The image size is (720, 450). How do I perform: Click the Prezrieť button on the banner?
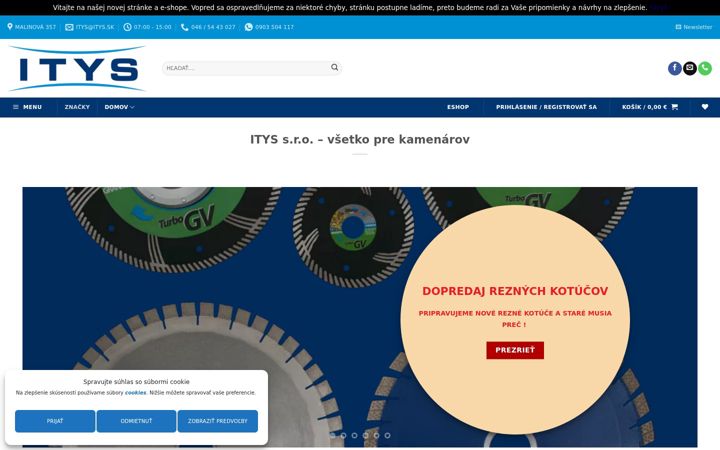click(515, 350)
